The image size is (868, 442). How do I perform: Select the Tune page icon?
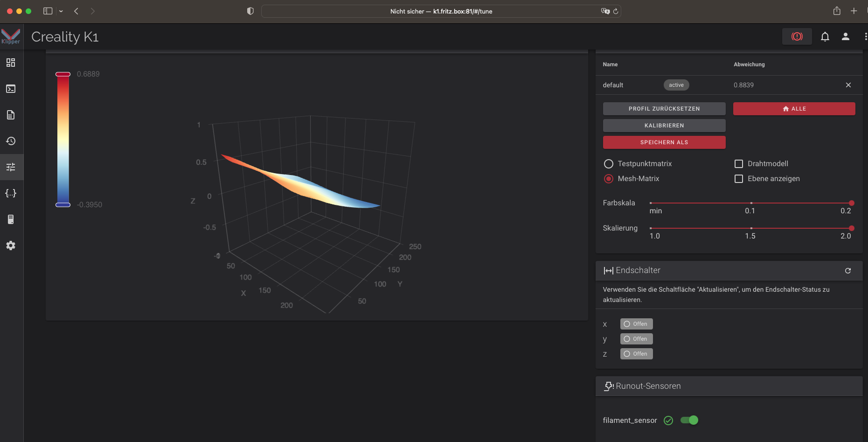point(11,167)
